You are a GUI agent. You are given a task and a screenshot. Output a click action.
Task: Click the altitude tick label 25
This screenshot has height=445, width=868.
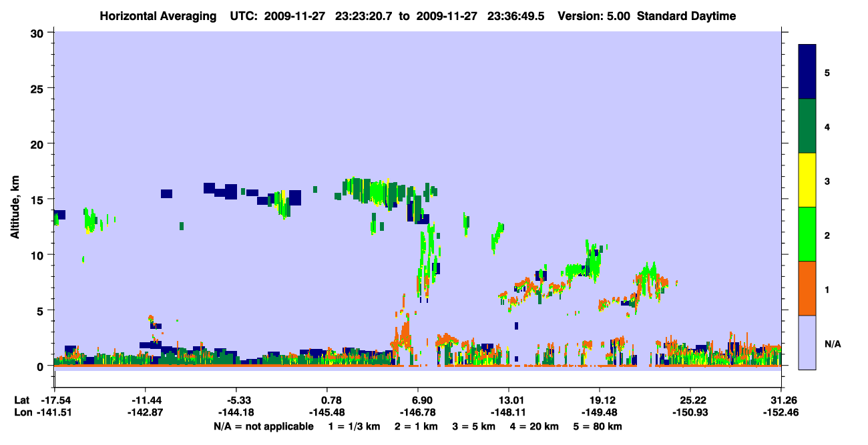coord(38,88)
